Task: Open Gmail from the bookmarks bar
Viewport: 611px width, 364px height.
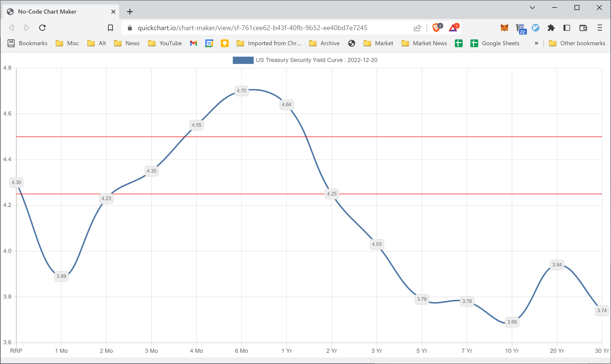Action: (194, 43)
